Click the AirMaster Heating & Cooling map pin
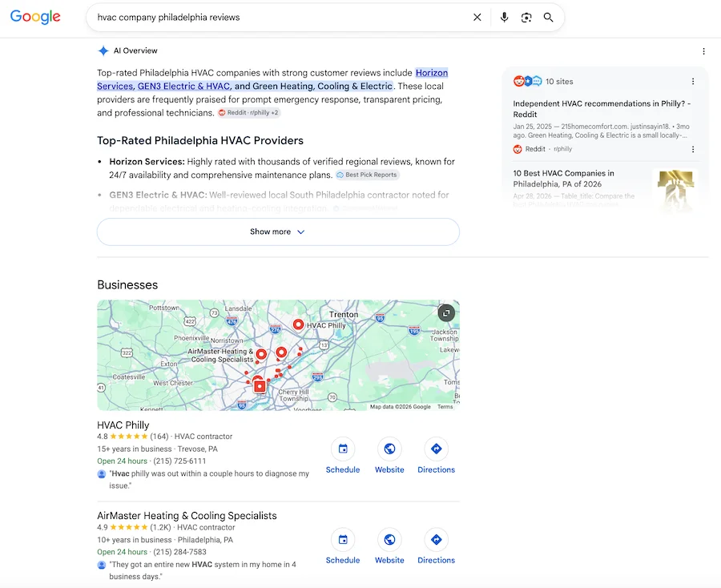This screenshot has height=588, width=721. pyautogui.click(x=261, y=354)
